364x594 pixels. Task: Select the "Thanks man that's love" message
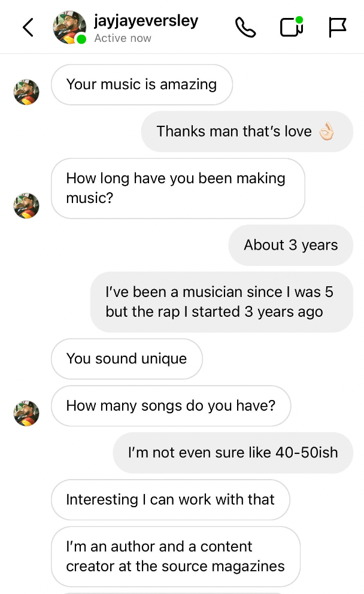pyautogui.click(x=247, y=131)
